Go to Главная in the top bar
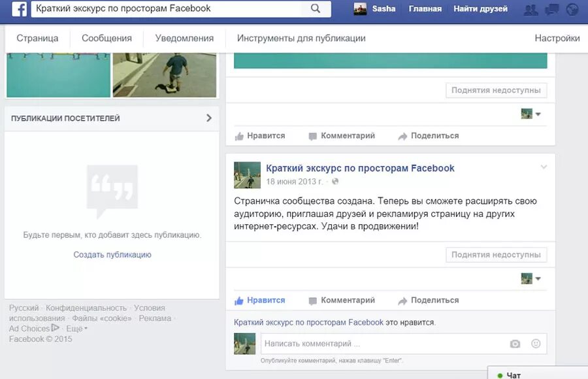This screenshot has width=588, height=379. click(x=425, y=8)
